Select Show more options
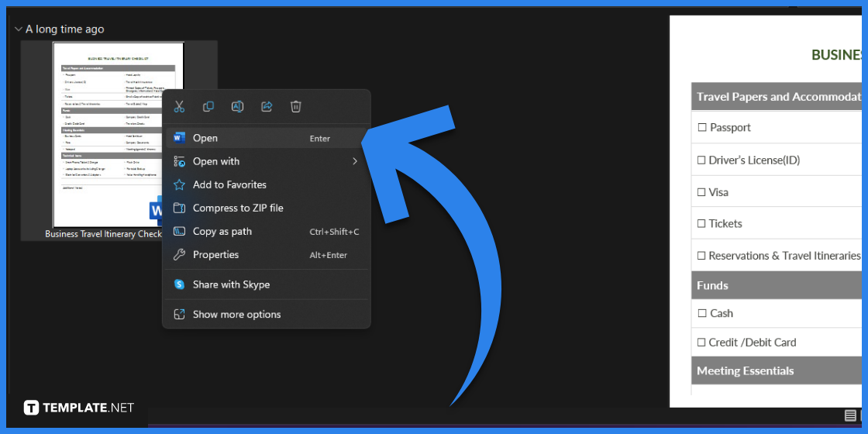Screen dimensions: 868x434 pos(236,315)
